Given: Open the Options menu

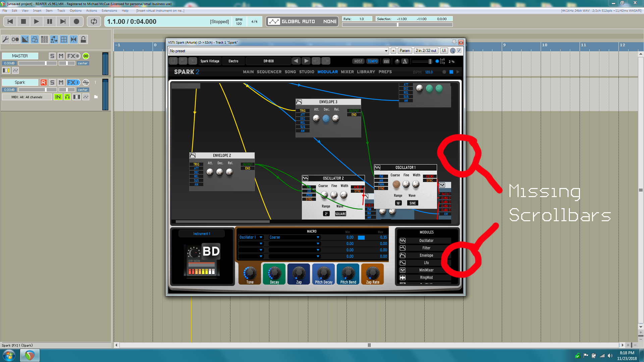Looking at the screenshot, I should (x=75, y=11).
